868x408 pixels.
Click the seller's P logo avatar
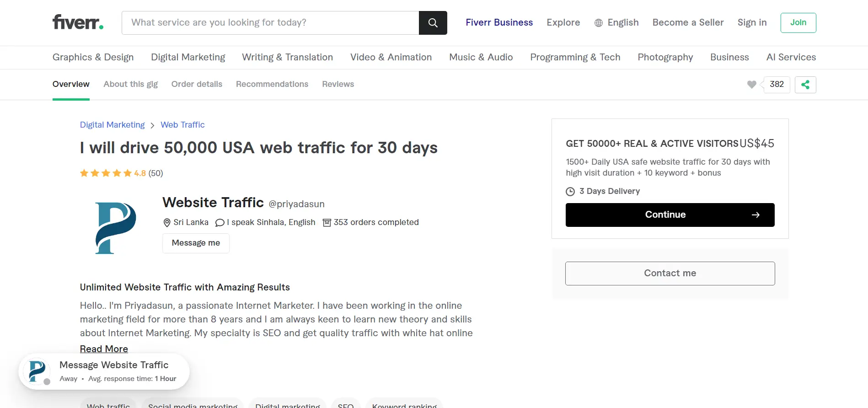116,228
